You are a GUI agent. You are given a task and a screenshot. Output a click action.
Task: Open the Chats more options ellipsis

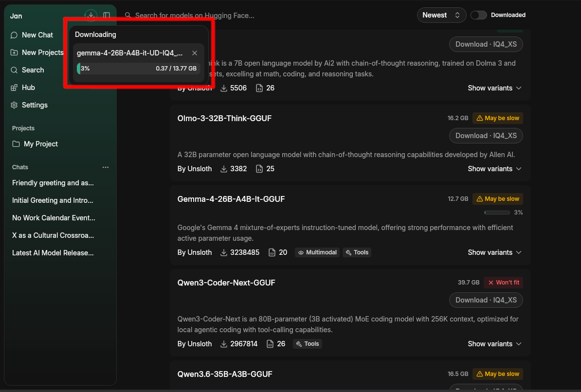pyautogui.click(x=106, y=167)
